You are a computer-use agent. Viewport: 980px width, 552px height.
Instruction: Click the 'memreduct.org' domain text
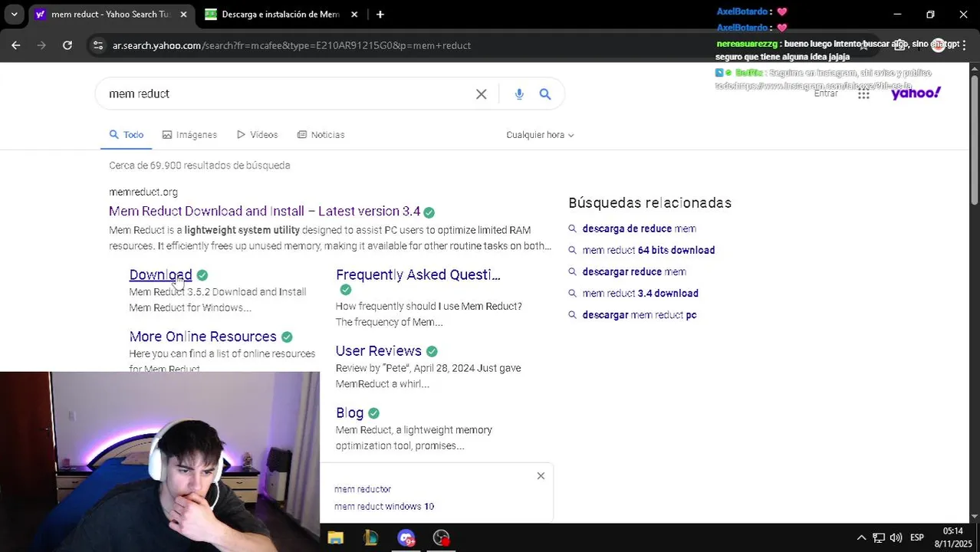pos(143,192)
